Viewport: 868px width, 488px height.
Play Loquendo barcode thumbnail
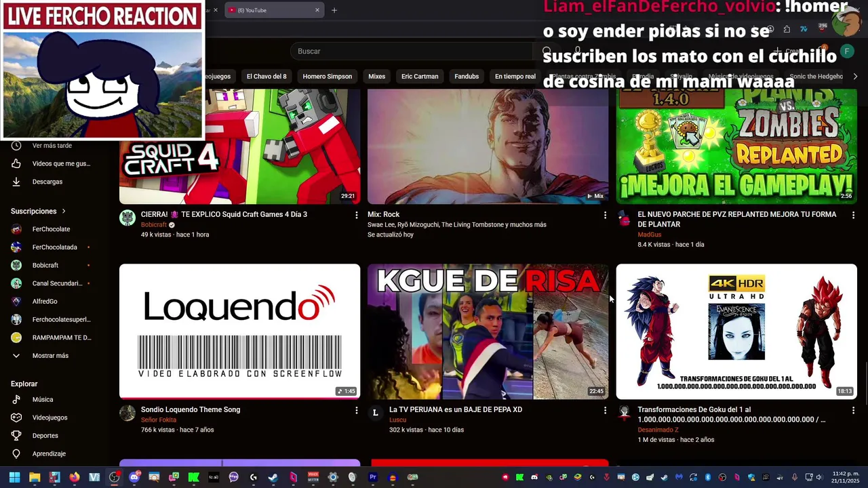coord(240,331)
